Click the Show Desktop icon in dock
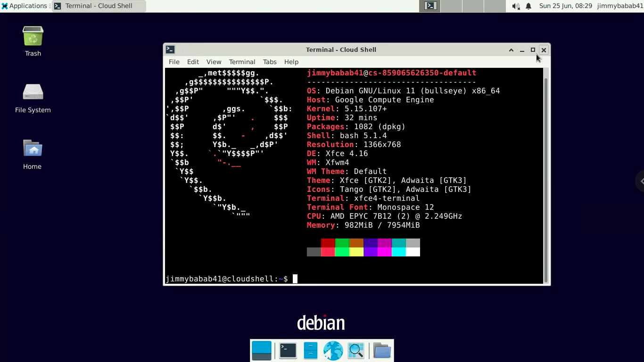The height and width of the screenshot is (362, 644). pos(262,351)
